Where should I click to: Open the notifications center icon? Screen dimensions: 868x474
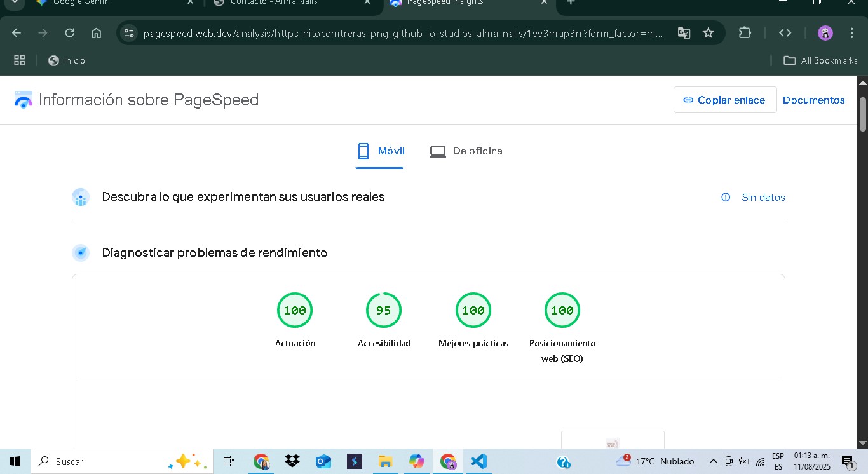pos(848,462)
